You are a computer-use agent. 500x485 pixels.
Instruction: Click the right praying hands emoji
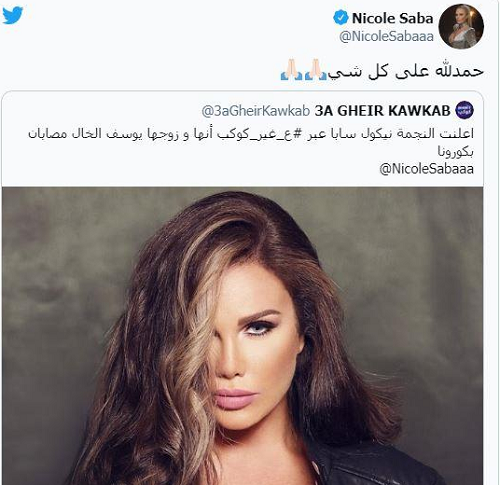click(315, 70)
